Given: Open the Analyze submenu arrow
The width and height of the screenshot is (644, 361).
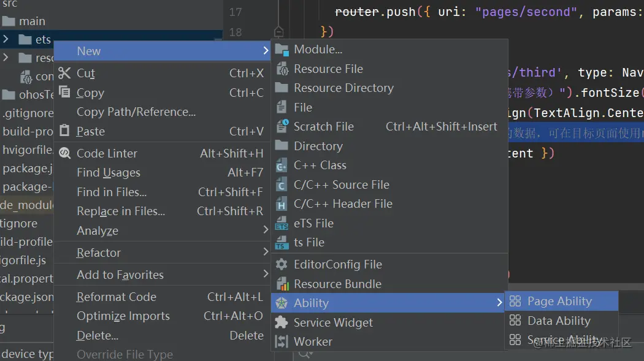Looking at the screenshot, I should [x=266, y=230].
